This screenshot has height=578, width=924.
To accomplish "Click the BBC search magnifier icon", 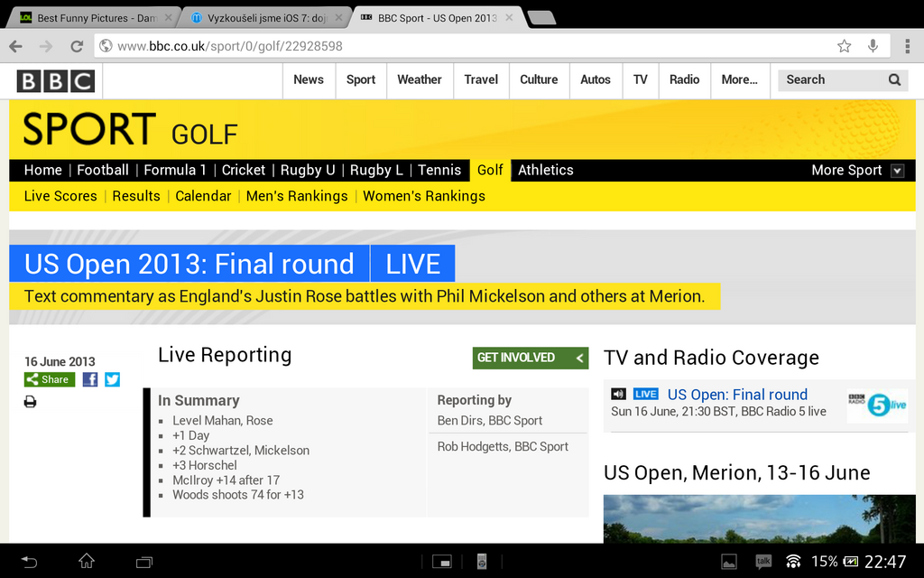I will [x=894, y=79].
